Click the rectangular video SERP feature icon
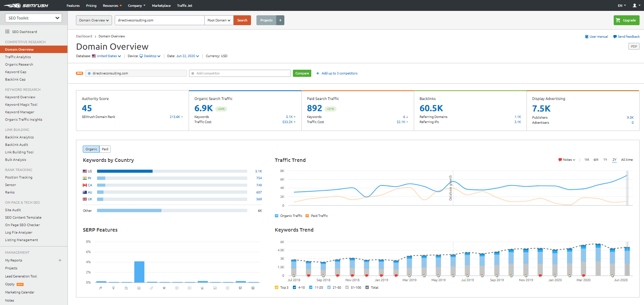The width and height of the screenshot is (644, 305). 189,288
